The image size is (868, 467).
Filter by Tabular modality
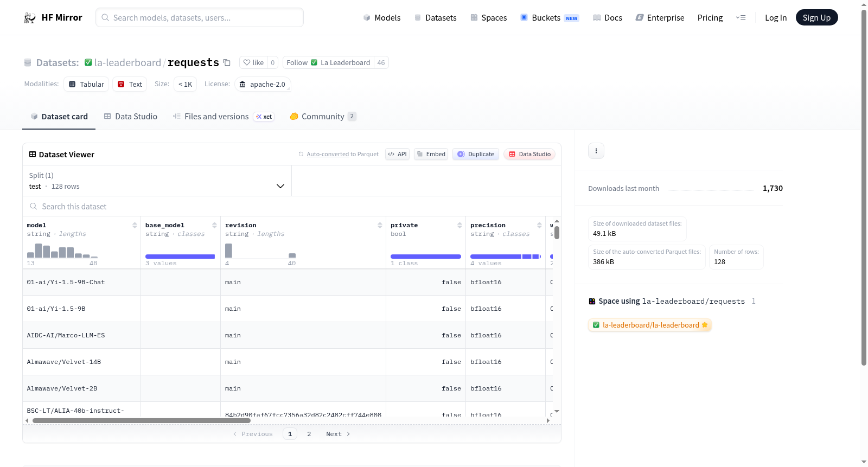click(86, 85)
